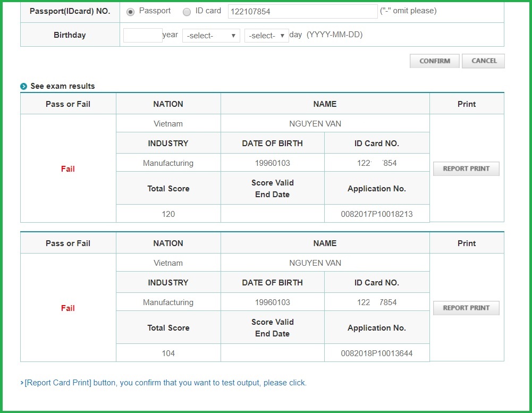Click the Fail result in score-104 record
This screenshot has width=532, height=413.
tap(68, 308)
